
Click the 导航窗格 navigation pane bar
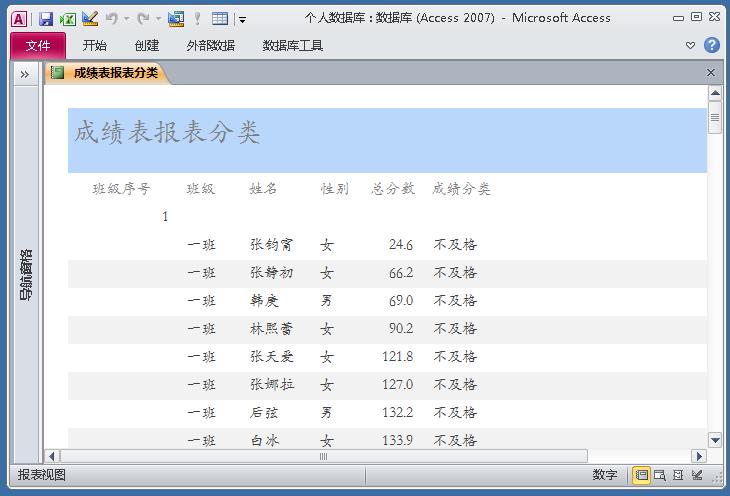[x=26, y=275]
